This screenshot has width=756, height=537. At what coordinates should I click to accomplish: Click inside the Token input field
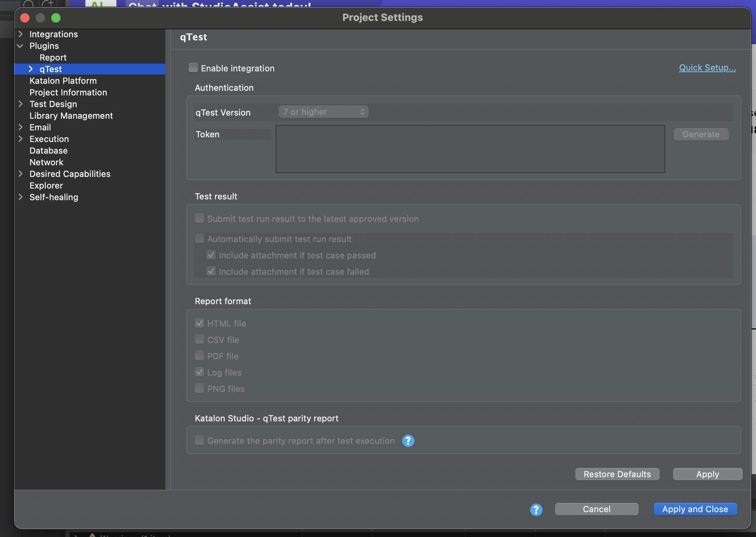point(470,149)
